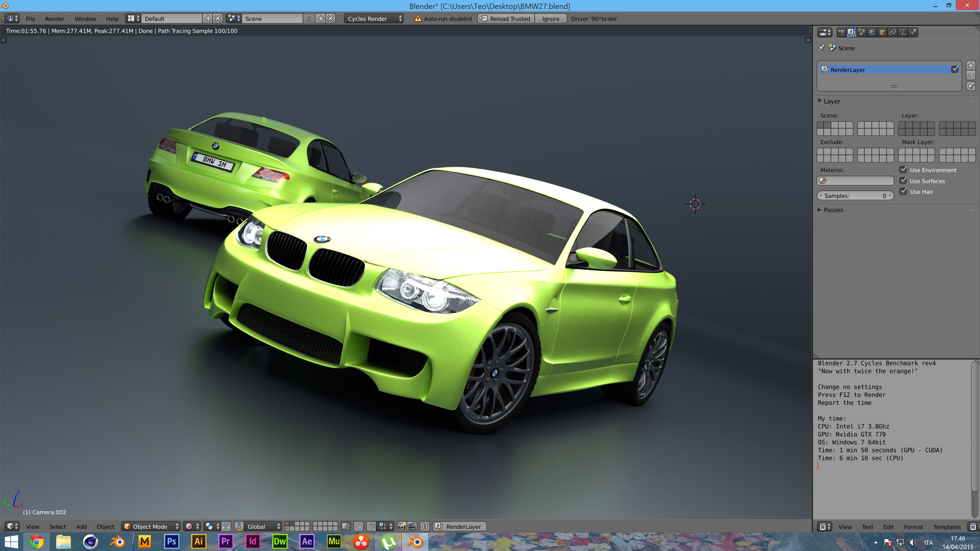
Task: Disable the Use Surfaces option
Action: click(x=903, y=181)
